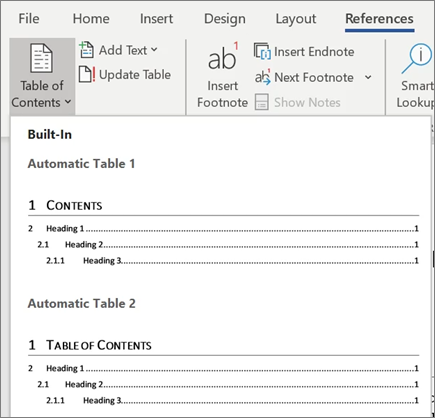The image size is (435, 418).
Task: Click the Insert Footnote ab icon
Action: click(x=222, y=57)
